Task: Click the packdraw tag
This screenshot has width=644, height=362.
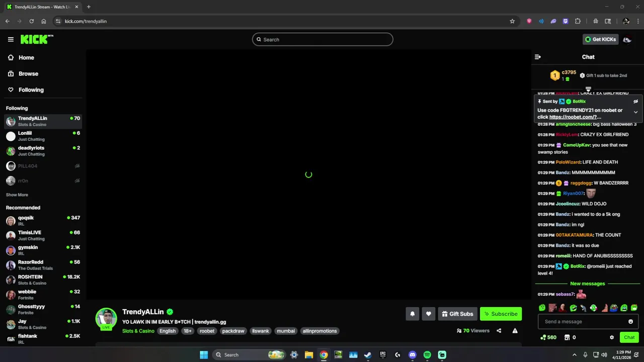Action: coord(233,331)
